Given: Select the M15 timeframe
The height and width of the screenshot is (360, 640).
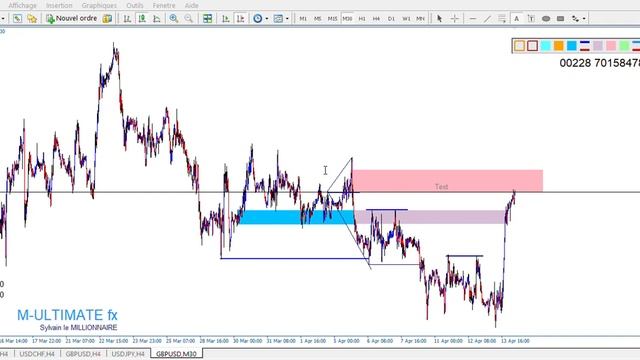Looking at the screenshot, I should point(332,19).
